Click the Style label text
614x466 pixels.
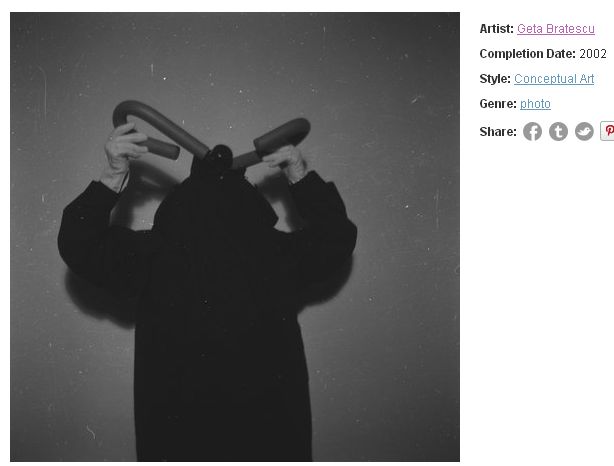tap(495, 79)
